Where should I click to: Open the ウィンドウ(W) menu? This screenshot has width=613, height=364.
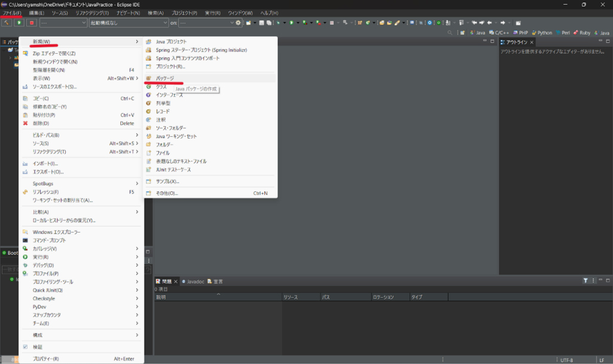[x=240, y=13]
